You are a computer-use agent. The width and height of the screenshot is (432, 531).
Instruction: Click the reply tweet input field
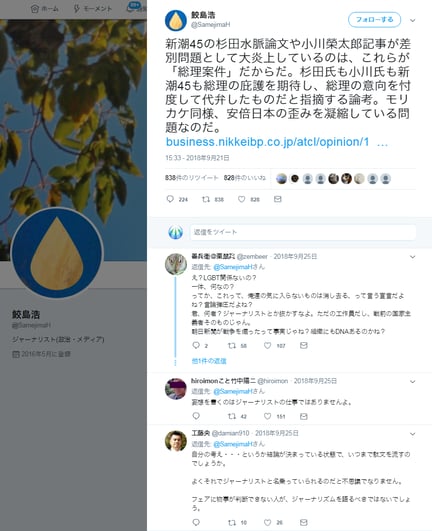tap(303, 232)
